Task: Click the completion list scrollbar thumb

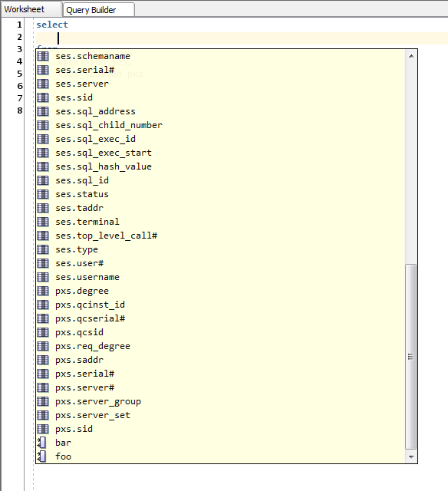Action: click(x=410, y=356)
